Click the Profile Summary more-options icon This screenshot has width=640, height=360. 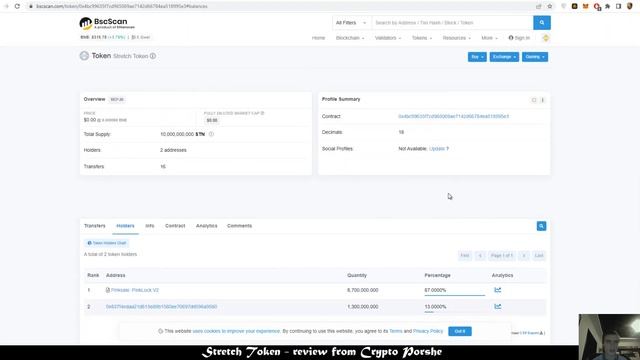(542, 100)
